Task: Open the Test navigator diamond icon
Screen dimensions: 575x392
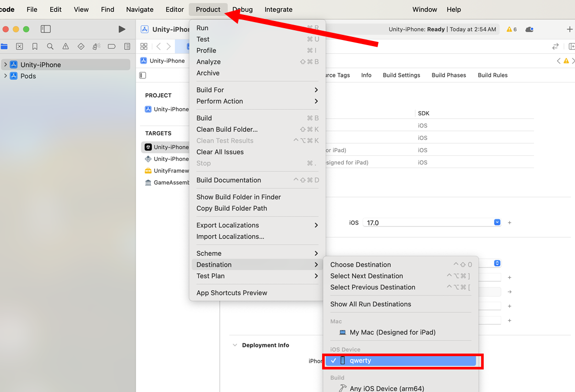Action: 81,47
